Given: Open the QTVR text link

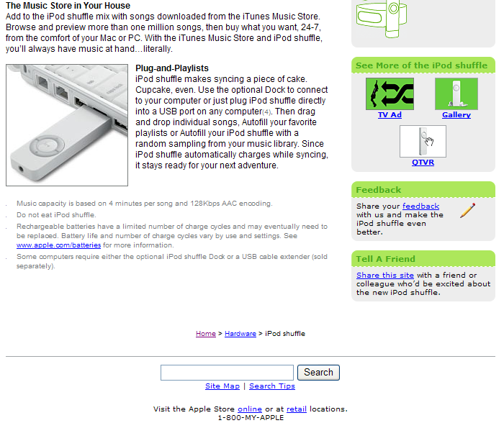Looking at the screenshot, I should pos(423,162).
